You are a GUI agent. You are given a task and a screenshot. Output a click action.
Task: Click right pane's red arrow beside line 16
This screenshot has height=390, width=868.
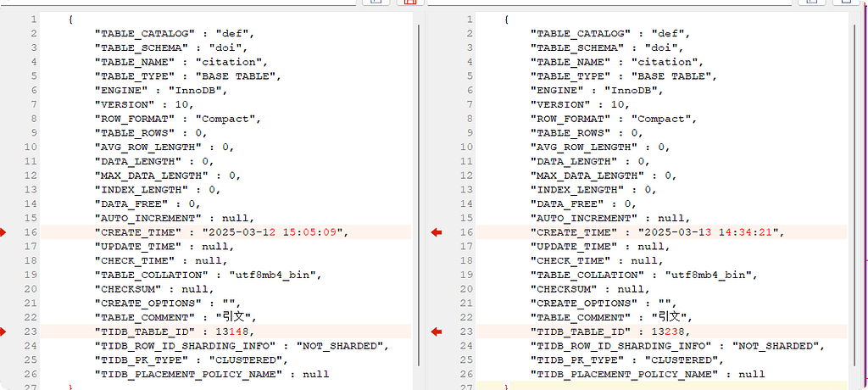click(x=437, y=231)
